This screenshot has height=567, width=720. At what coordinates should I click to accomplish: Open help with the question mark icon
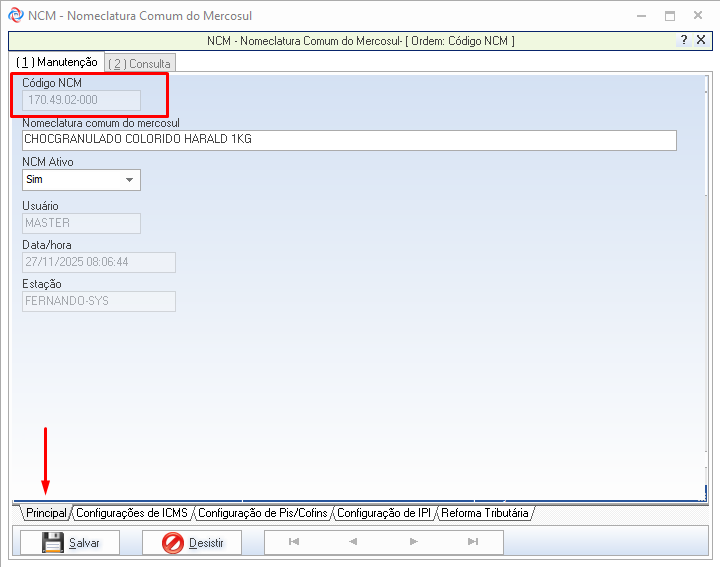point(684,40)
